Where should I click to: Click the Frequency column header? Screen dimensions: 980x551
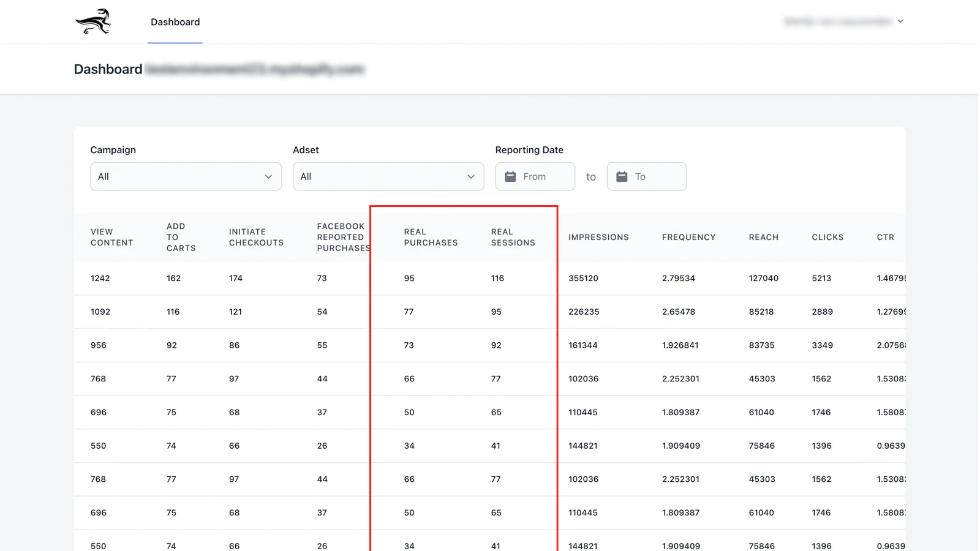click(688, 238)
